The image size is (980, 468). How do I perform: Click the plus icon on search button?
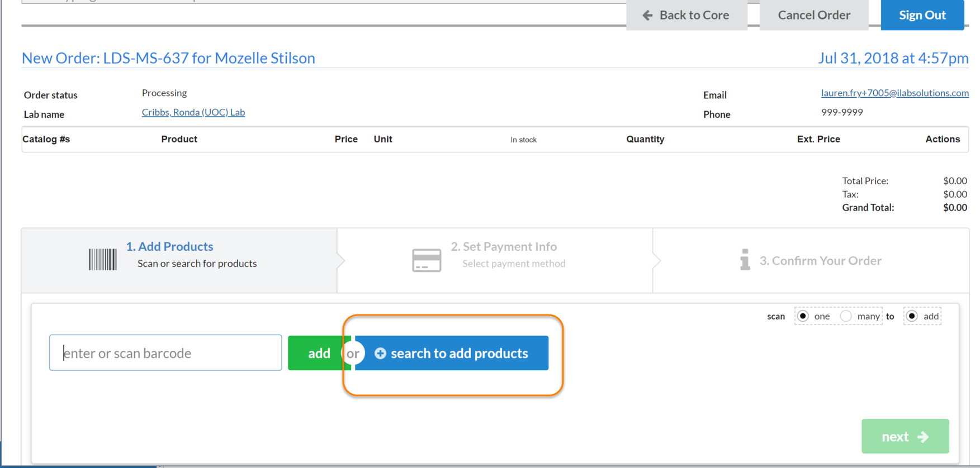click(x=380, y=354)
